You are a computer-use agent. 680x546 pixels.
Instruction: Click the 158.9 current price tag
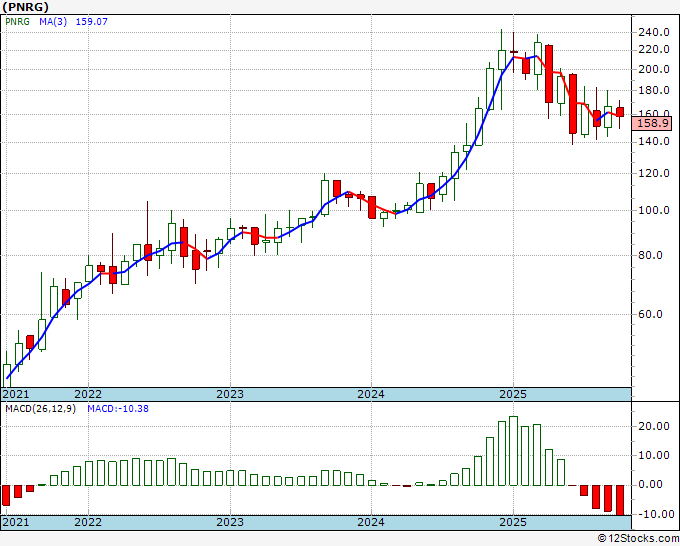click(x=653, y=123)
